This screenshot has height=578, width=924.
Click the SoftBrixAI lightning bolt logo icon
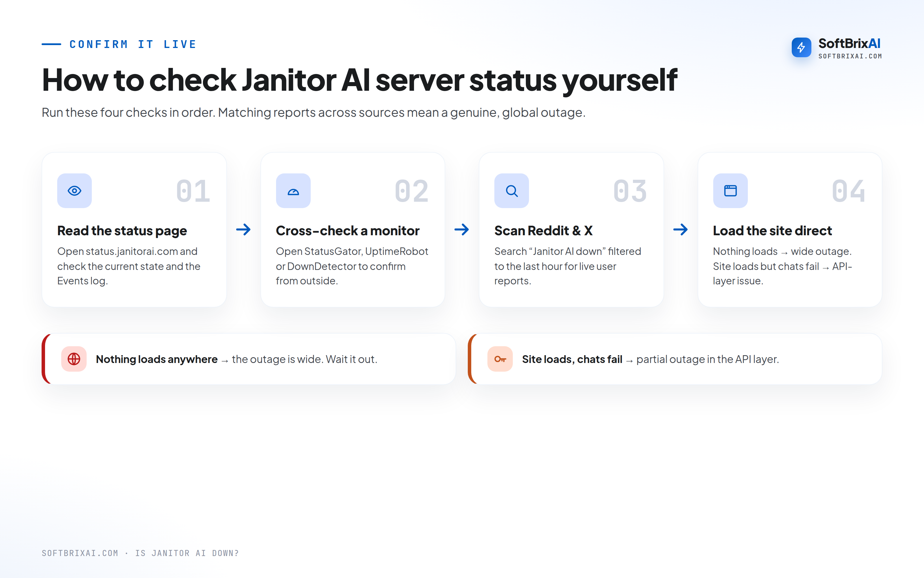point(801,47)
